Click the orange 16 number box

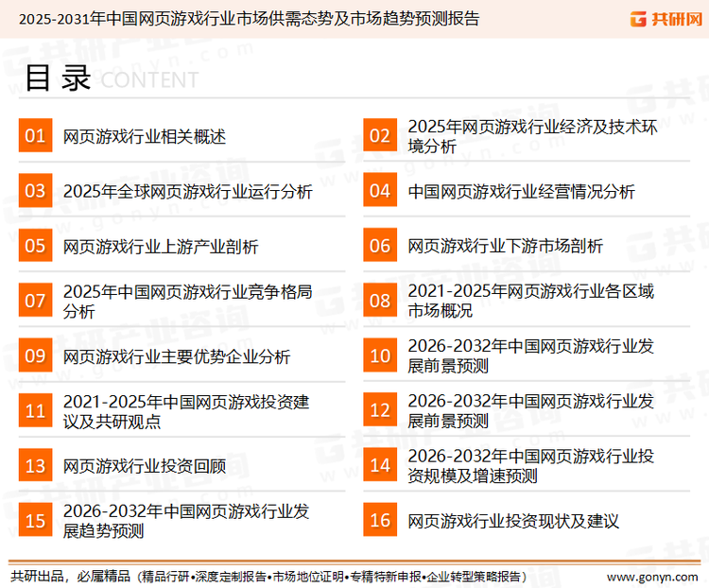pyautogui.click(x=380, y=520)
